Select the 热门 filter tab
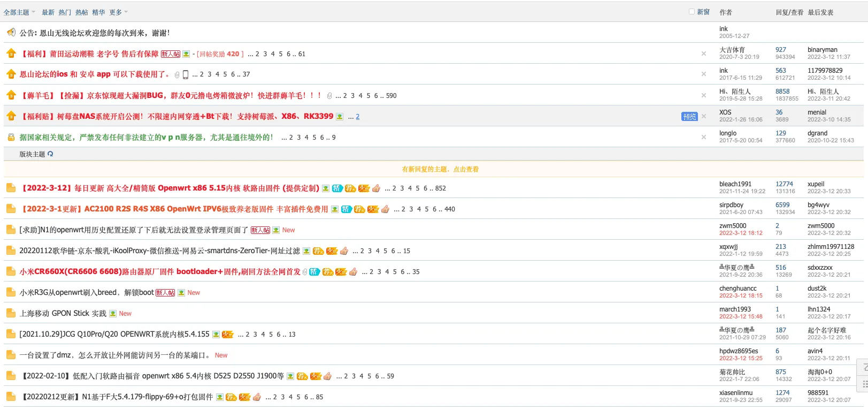The width and height of the screenshot is (868, 410). click(65, 12)
